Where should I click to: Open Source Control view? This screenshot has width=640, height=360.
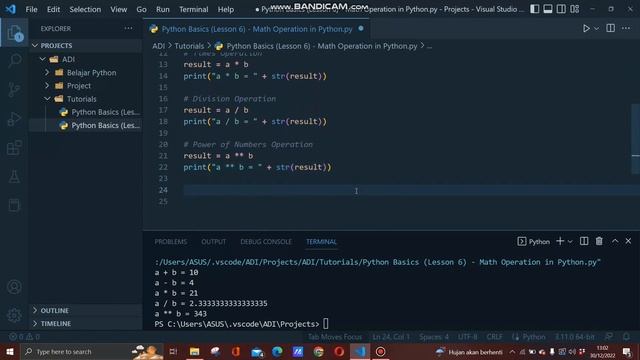point(14,89)
